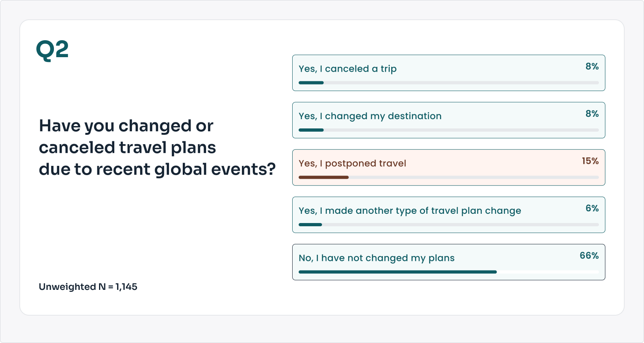Screen dimensions: 644x343
Task: Click the "Unweighted N = 1,145" note
Action: coord(88,287)
